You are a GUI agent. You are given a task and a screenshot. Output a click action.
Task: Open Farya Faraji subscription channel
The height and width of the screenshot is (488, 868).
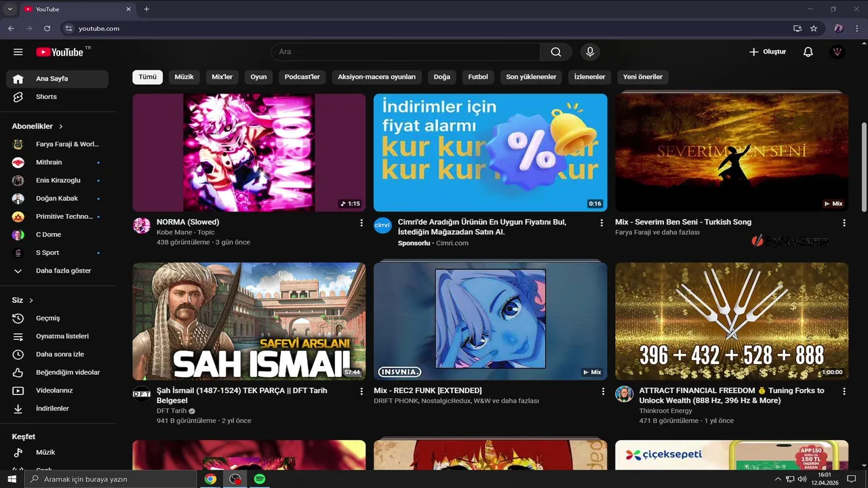[57, 144]
